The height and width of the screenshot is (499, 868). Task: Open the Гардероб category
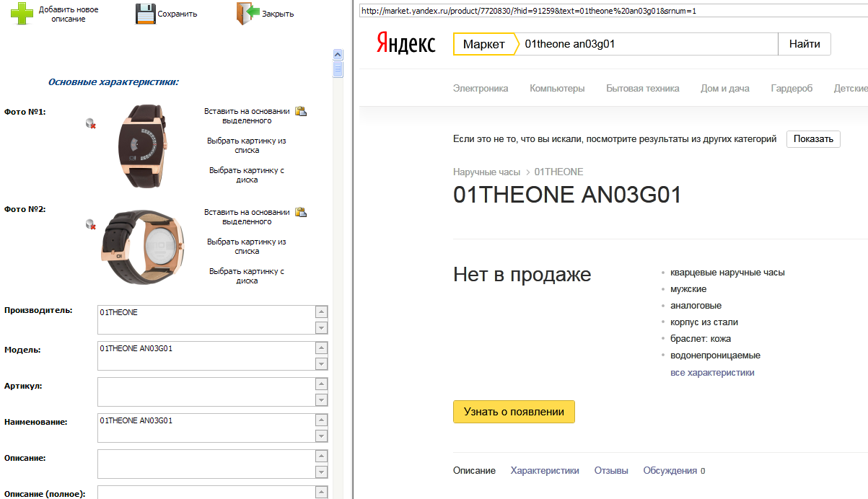tap(792, 88)
